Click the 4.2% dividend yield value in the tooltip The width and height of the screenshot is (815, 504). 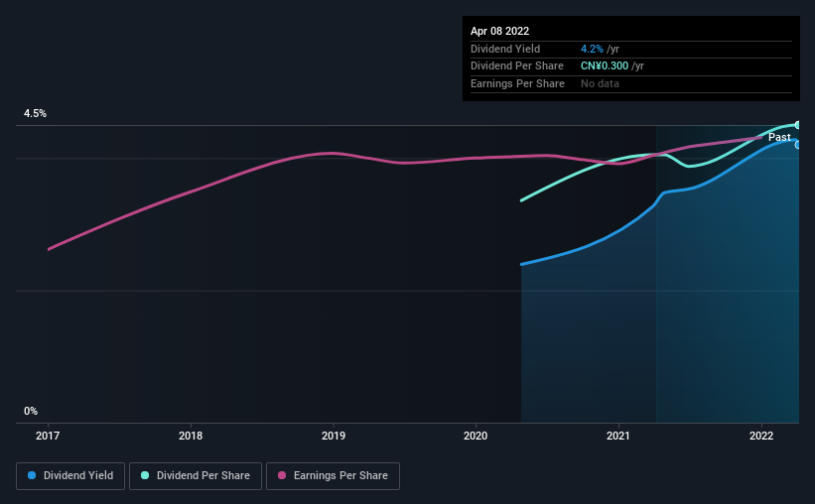tap(592, 49)
